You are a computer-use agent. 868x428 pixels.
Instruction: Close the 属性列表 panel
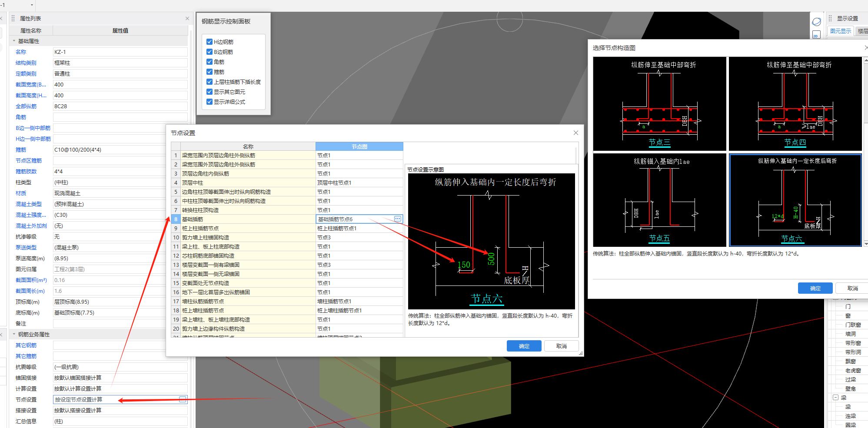(x=187, y=18)
